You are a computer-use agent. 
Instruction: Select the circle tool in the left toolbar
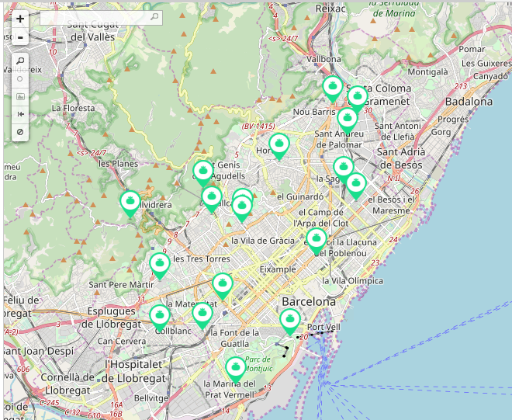[20, 78]
